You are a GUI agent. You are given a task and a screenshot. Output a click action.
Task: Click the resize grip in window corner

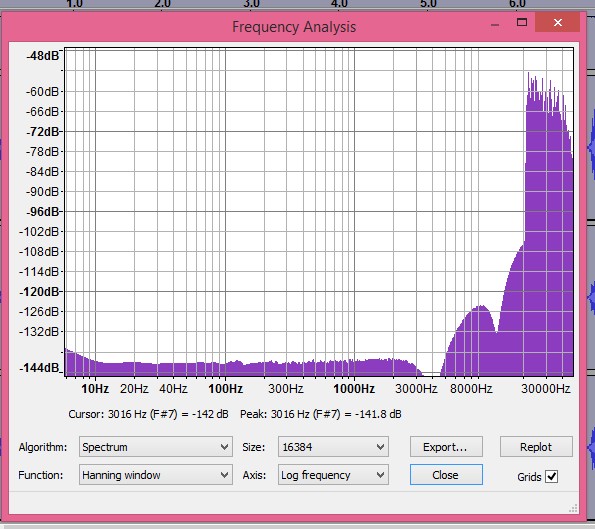(x=573, y=508)
